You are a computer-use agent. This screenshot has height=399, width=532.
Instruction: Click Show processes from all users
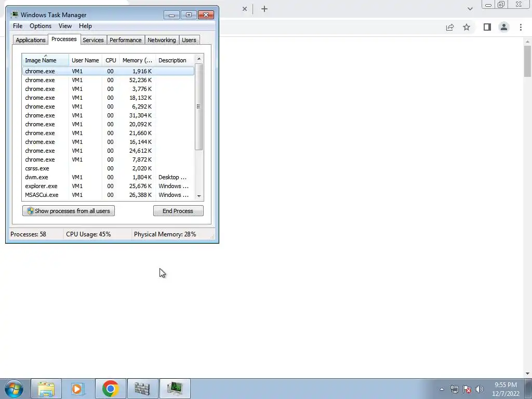(x=69, y=211)
